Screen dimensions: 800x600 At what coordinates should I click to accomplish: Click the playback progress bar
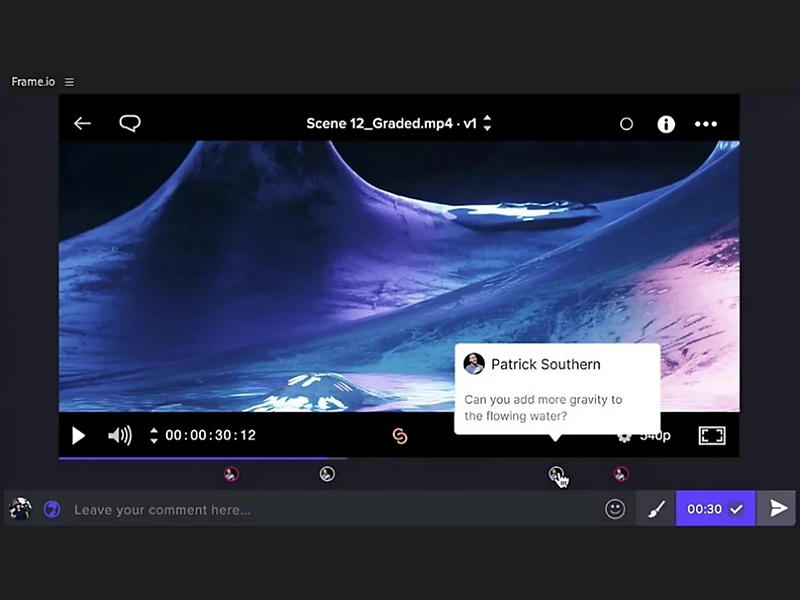point(300,457)
